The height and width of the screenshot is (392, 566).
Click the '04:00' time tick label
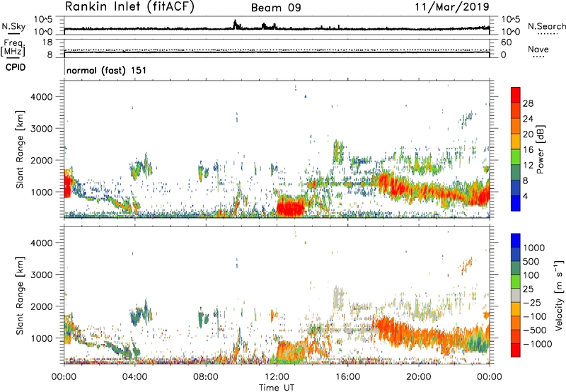134,377
